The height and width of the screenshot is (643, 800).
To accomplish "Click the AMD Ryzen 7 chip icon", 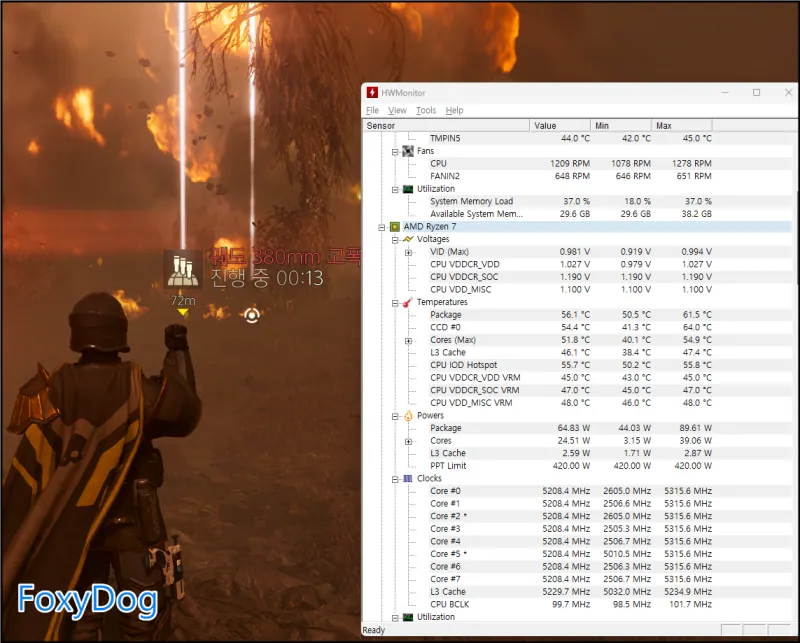I will pyautogui.click(x=394, y=227).
